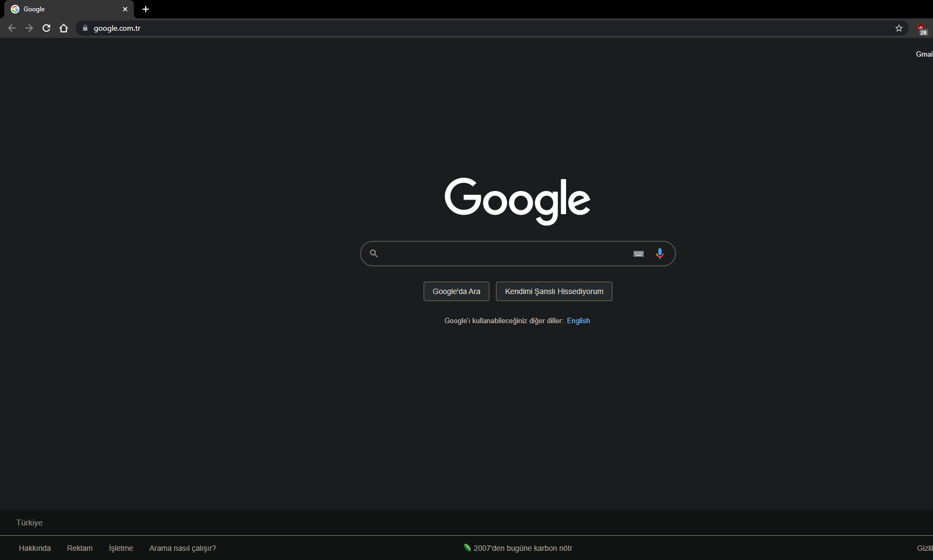Click the Google'ı kullanabileceğiniz diğer diller text
This screenshot has width=933, height=560.
[x=503, y=320]
